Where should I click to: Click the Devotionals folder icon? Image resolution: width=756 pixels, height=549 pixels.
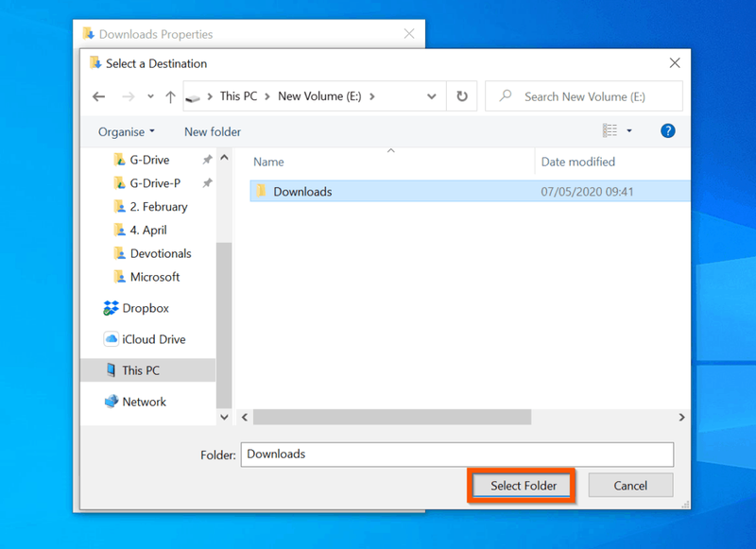pos(120,253)
